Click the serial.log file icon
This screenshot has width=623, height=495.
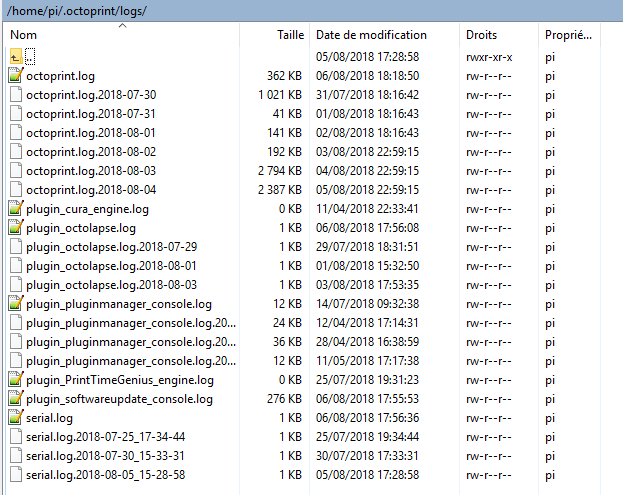pyautogui.click(x=16, y=418)
